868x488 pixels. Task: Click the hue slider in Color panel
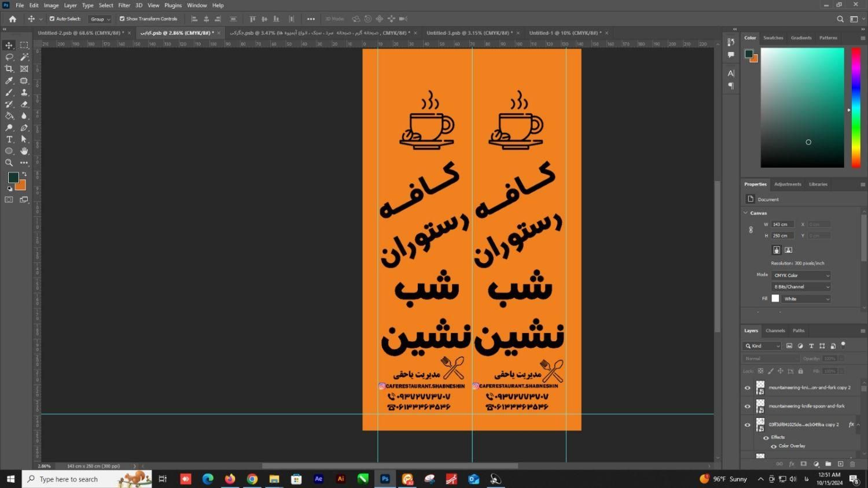click(856, 108)
